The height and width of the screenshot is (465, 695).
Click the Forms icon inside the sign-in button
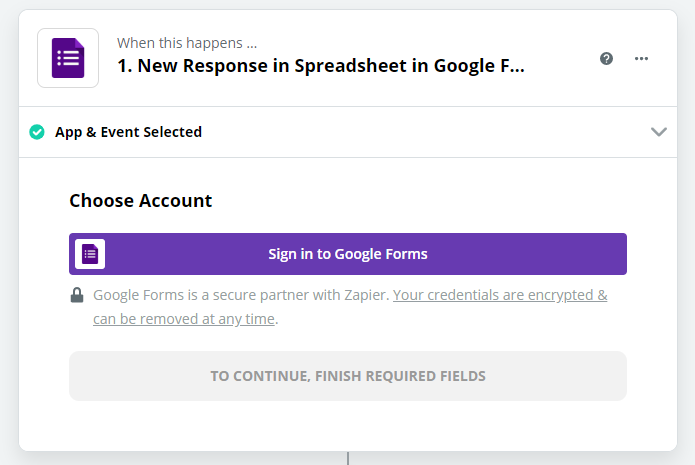(90, 254)
